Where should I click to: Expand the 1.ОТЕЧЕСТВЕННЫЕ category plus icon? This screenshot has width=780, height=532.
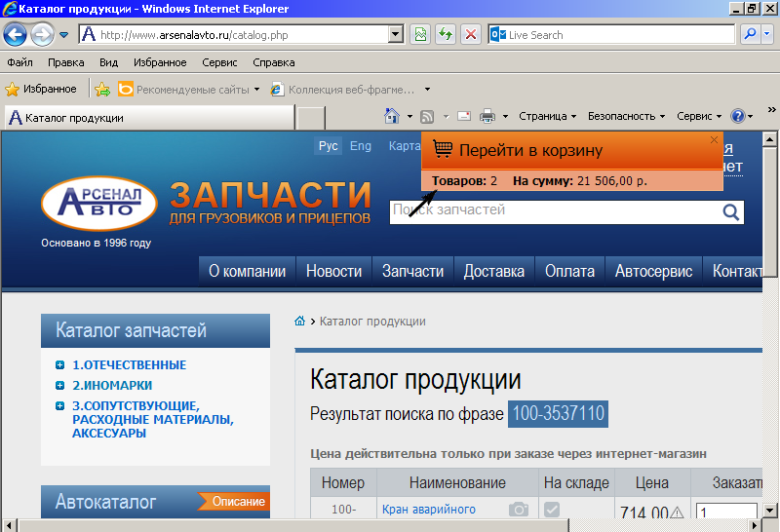coord(60,365)
